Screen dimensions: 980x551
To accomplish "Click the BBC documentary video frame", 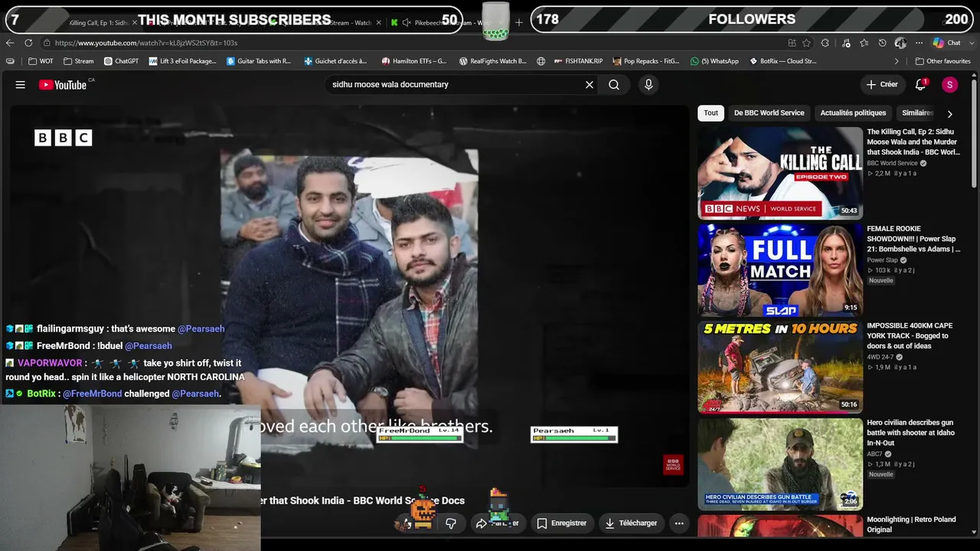I will [x=349, y=295].
